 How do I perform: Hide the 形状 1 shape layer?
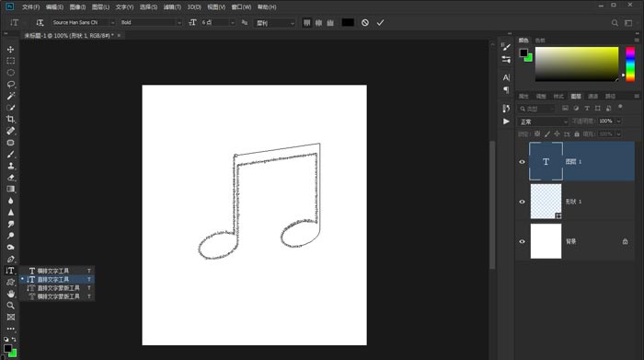pyautogui.click(x=522, y=202)
